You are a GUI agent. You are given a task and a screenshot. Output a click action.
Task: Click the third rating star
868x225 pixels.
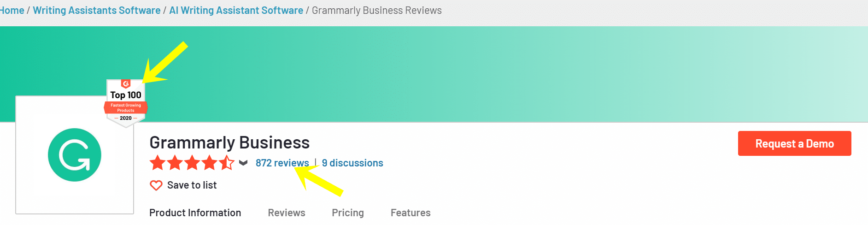192,163
